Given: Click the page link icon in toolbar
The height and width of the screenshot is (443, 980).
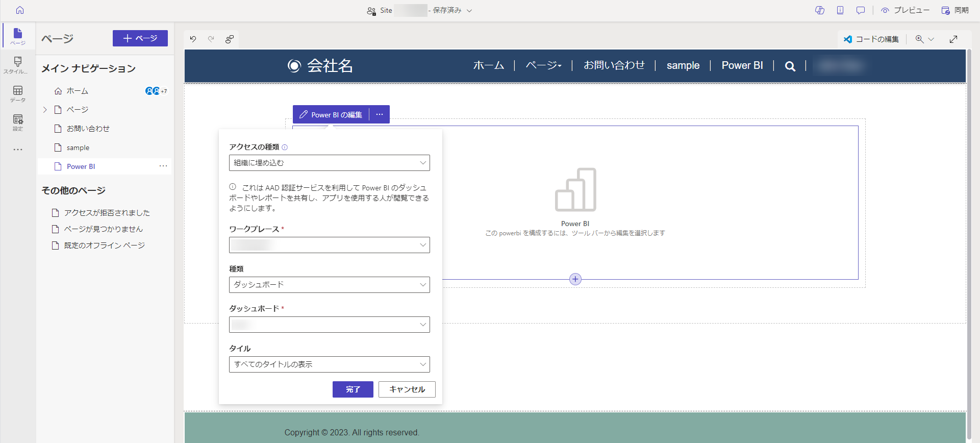Looking at the screenshot, I should (x=230, y=39).
